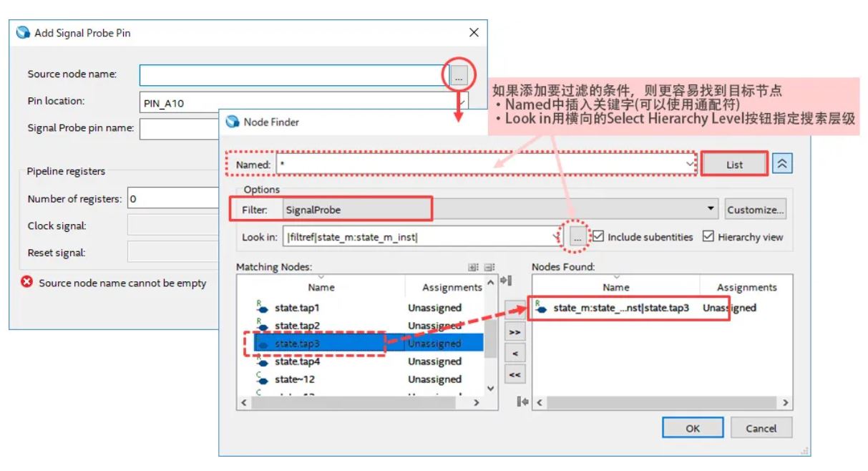Click Matching Nodes horizontal scroll left arrow
The height and width of the screenshot is (471, 868).
(244, 403)
